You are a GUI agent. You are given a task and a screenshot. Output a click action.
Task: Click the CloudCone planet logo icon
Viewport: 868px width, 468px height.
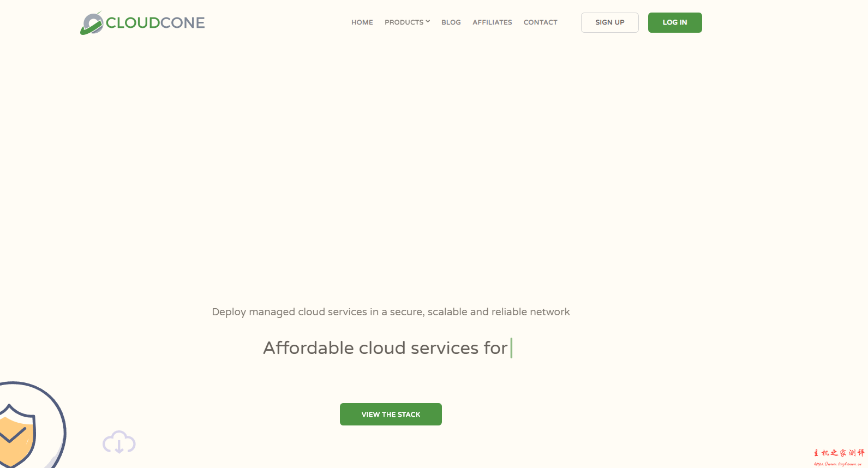tap(92, 23)
